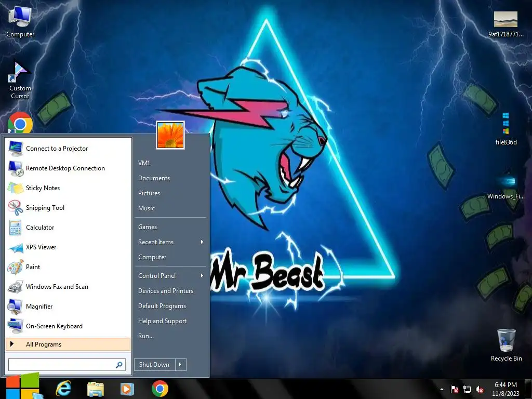Click the Magnifier icon
This screenshot has width=532, height=399.
(x=15, y=307)
